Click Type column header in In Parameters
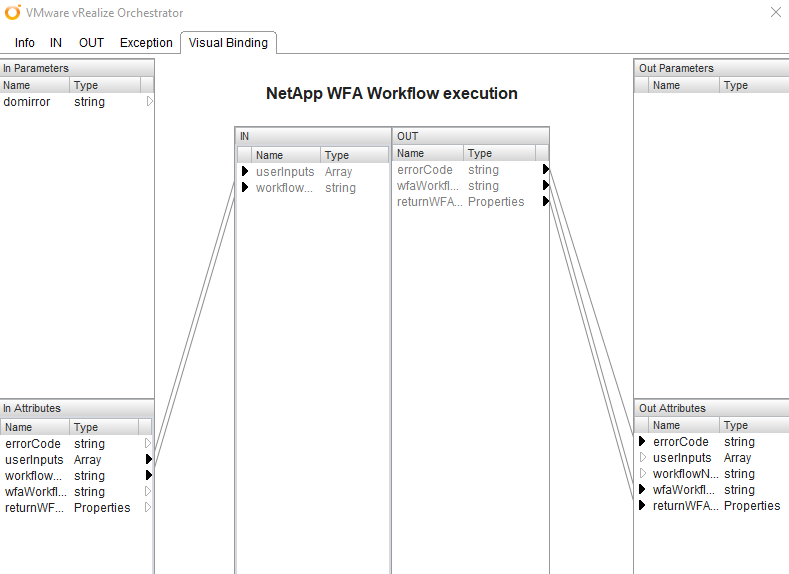 [105, 85]
